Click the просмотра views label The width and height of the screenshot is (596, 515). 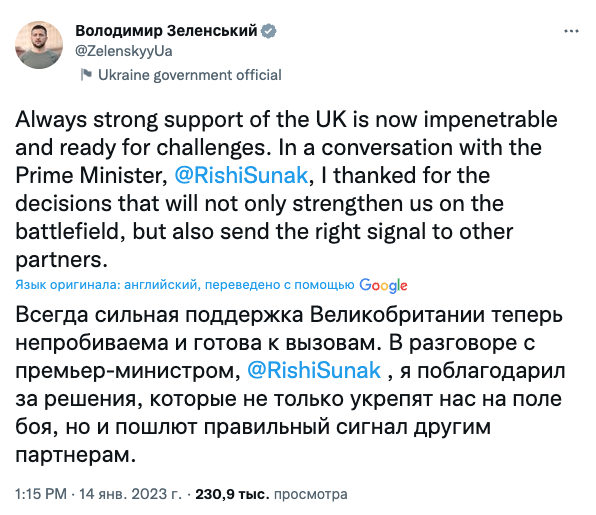pos(311,494)
